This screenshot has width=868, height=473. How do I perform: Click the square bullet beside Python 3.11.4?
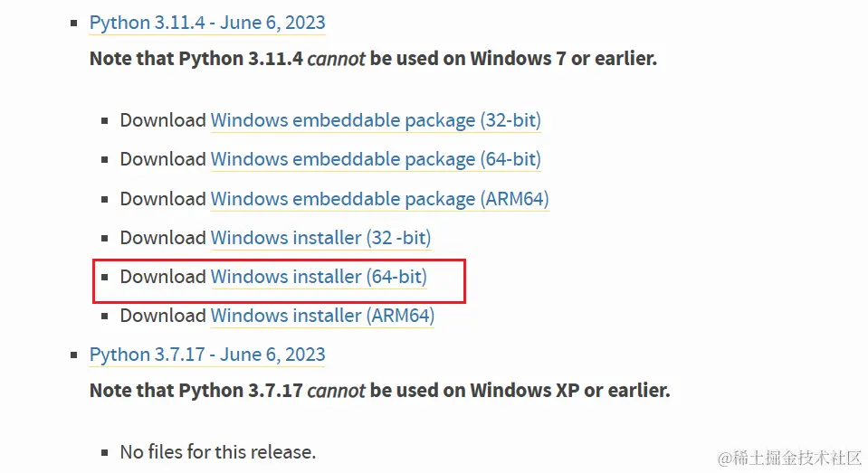point(75,24)
